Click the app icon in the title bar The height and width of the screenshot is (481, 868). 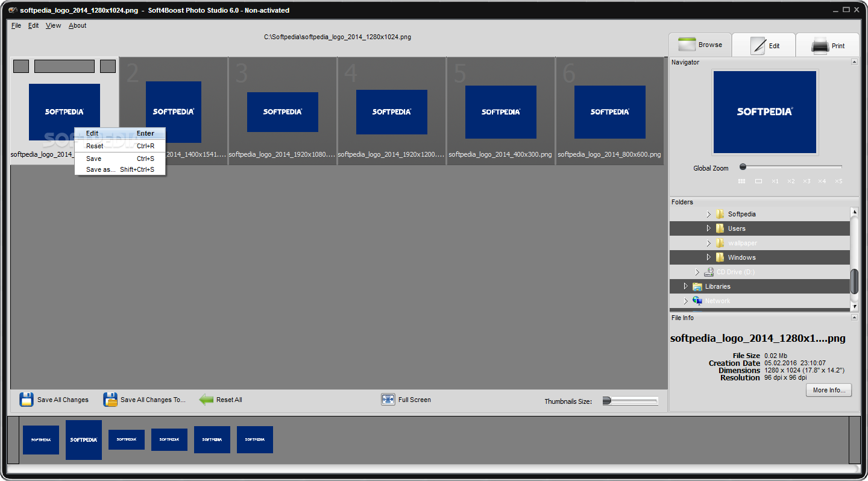13,10
